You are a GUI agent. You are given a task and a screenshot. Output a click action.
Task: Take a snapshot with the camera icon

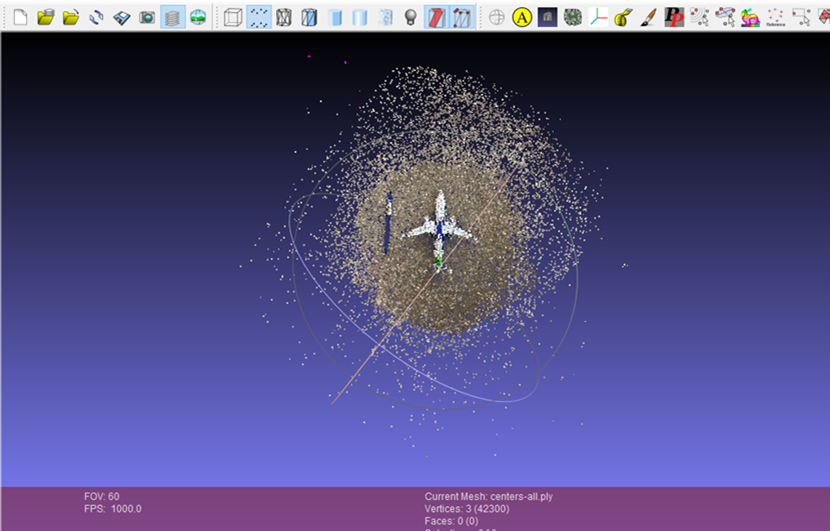pyautogui.click(x=147, y=17)
